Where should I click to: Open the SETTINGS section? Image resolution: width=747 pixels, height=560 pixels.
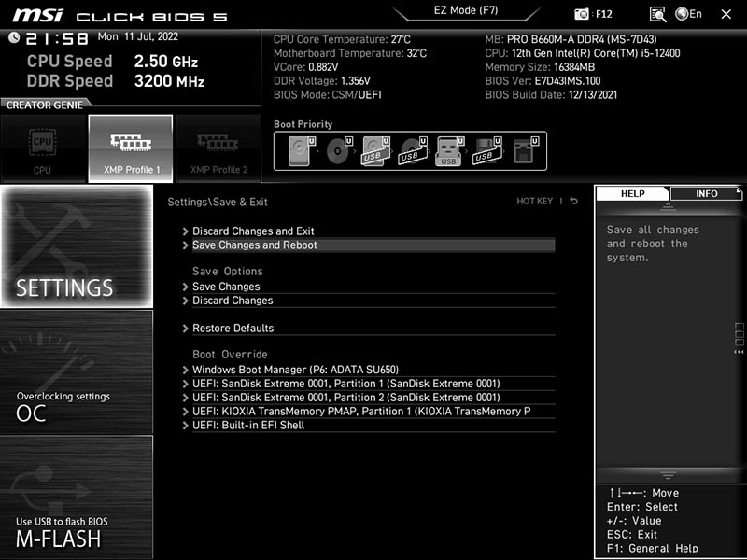click(77, 246)
